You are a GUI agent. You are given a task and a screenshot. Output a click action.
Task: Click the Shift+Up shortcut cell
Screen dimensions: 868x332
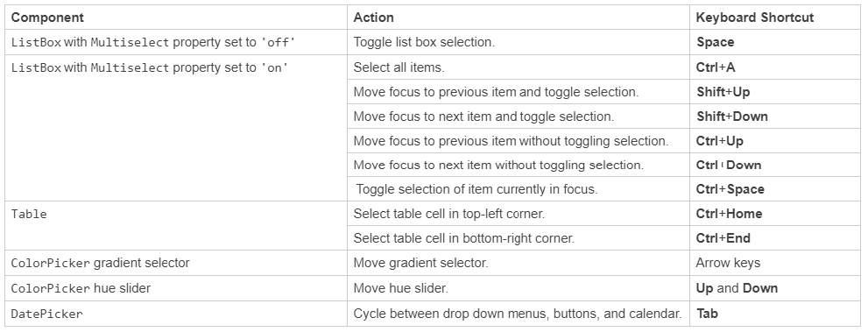pos(775,92)
